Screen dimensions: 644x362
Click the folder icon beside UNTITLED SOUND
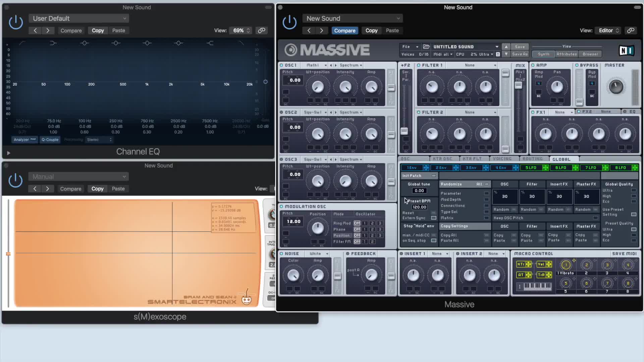(x=426, y=47)
